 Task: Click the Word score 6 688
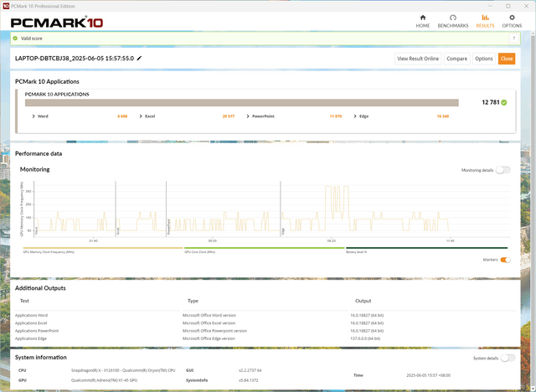[x=122, y=116]
